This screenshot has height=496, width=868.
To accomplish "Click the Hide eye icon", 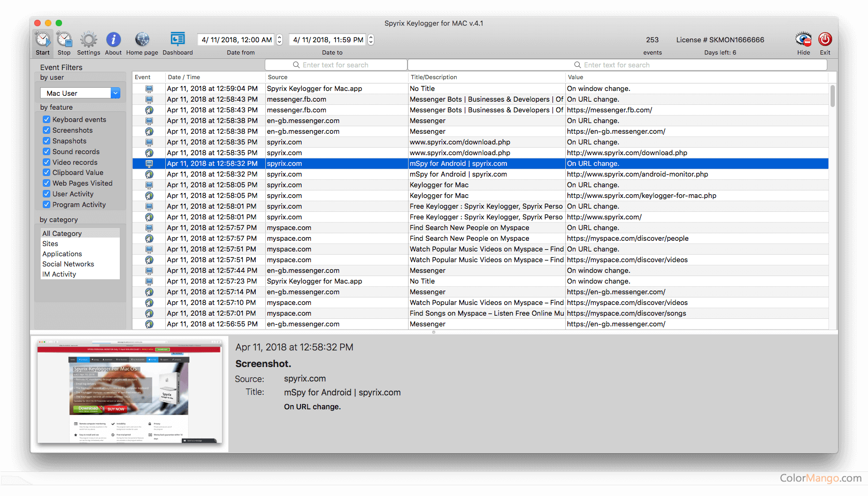I will (x=803, y=40).
